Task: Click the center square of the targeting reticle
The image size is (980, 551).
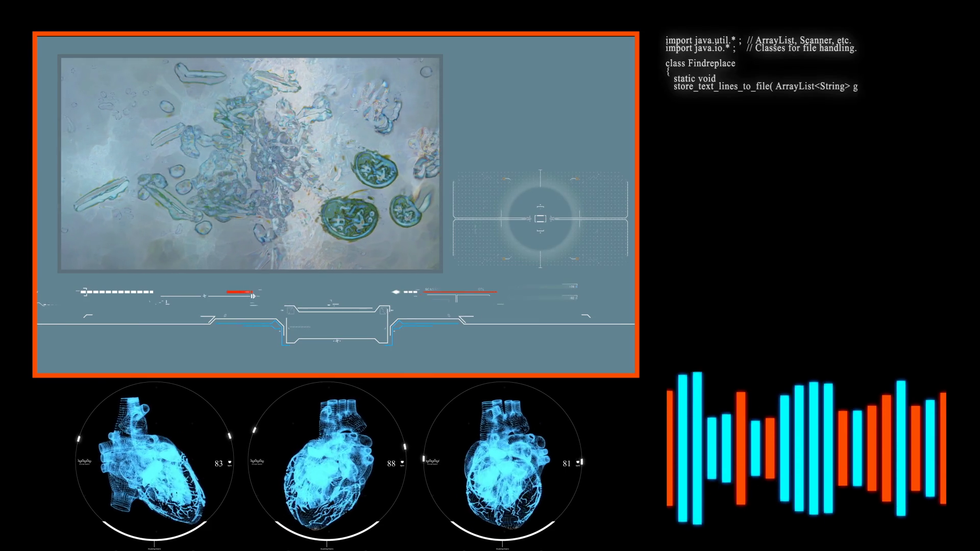Action: (540, 219)
